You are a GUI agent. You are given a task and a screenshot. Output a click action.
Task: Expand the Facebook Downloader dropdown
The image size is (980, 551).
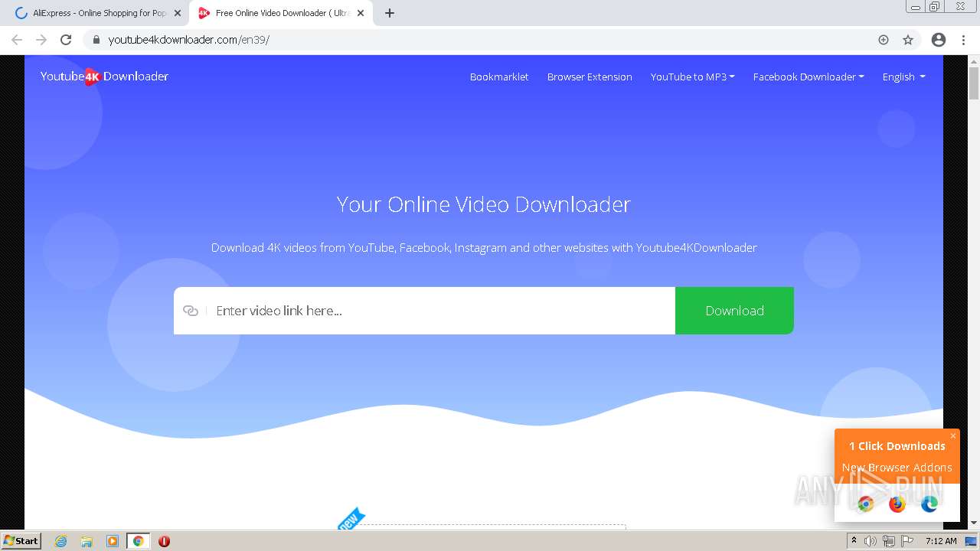click(x=808, y=77)
